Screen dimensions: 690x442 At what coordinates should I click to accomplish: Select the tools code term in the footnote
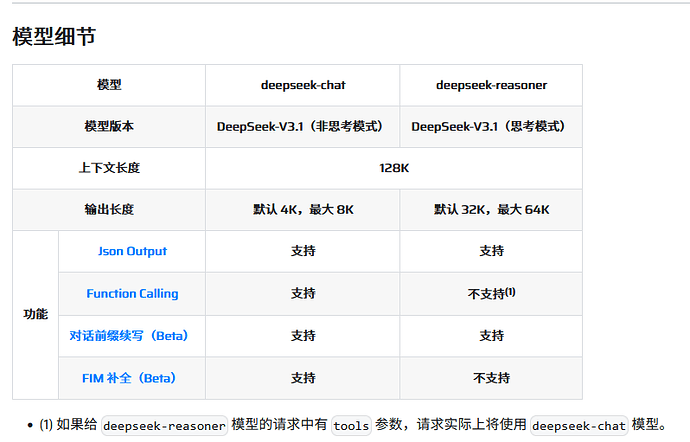(x=351, y=426)
